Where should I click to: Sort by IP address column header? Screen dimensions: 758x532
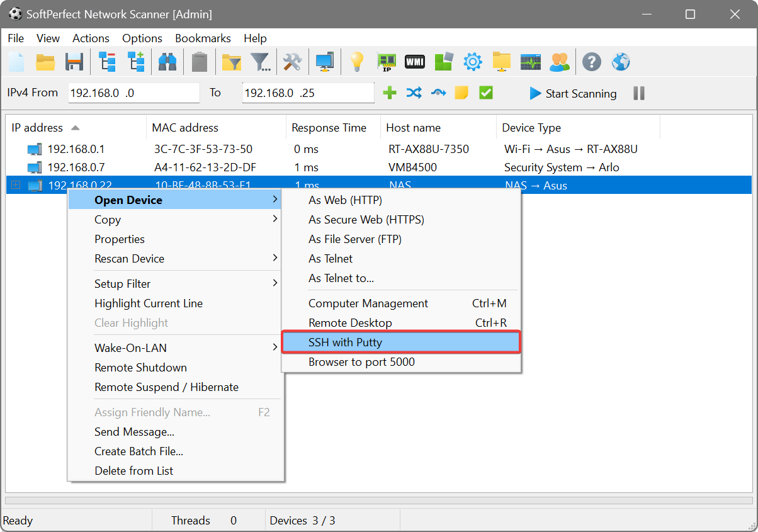[76, 128]
